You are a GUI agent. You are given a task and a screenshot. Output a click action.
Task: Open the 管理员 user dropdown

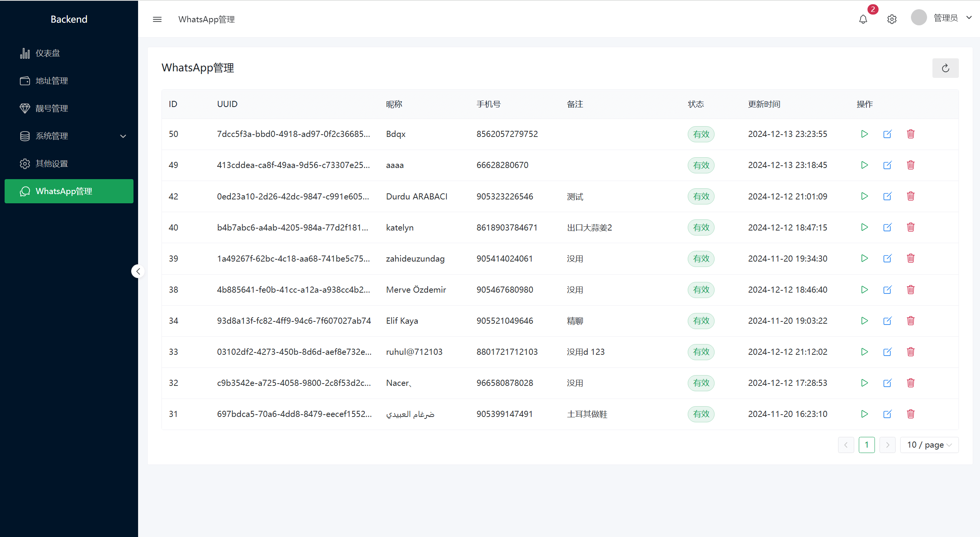[x=945, y=18]
